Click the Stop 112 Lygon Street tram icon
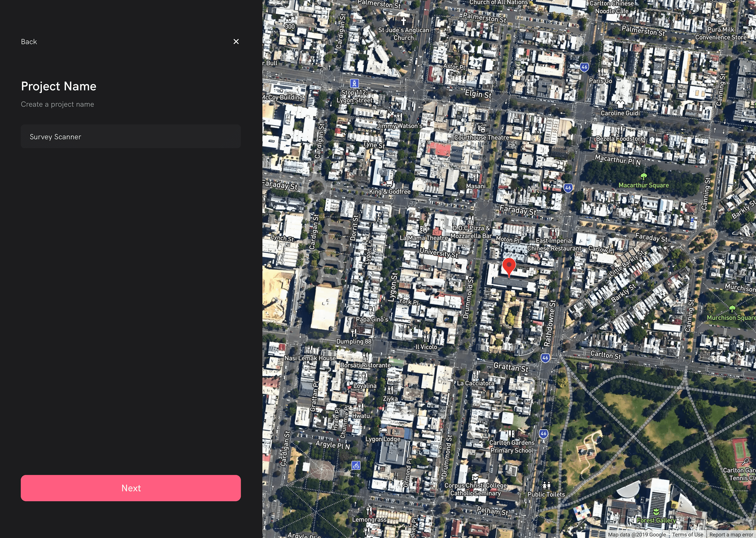Screen dimensions: 756x538 click(x=354, y=83)
